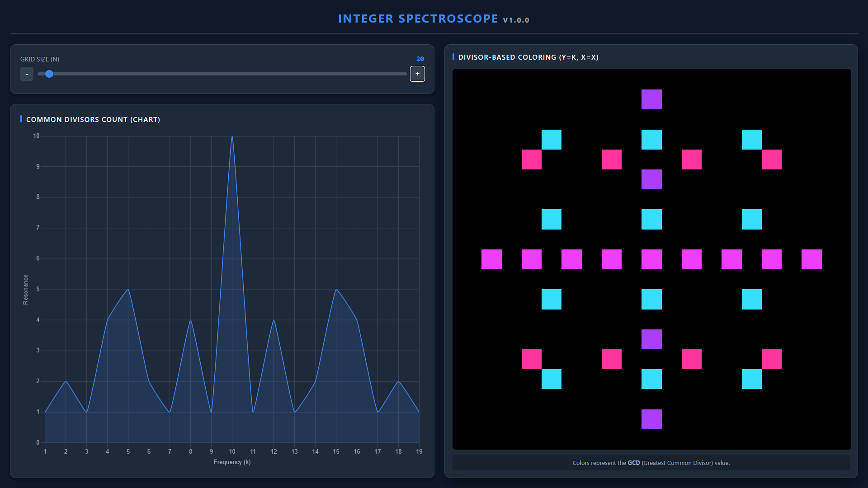Click the center magenta square of the grid
Screen dimensions: 868x488
[651, 259]
